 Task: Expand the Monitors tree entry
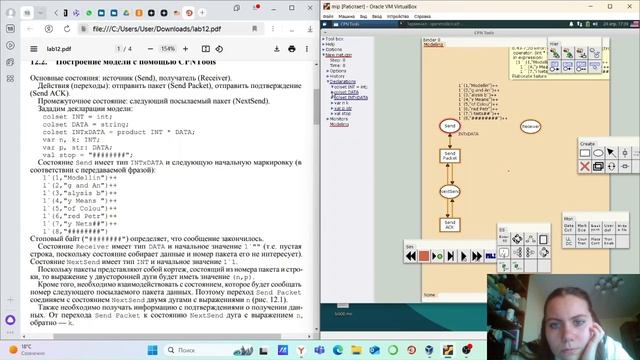[328, 119]
